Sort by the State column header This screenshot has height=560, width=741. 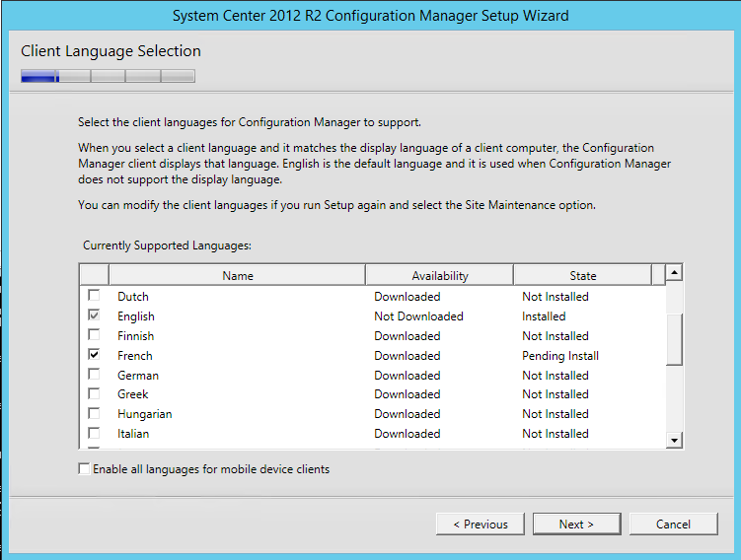click(x=583, y=275)
